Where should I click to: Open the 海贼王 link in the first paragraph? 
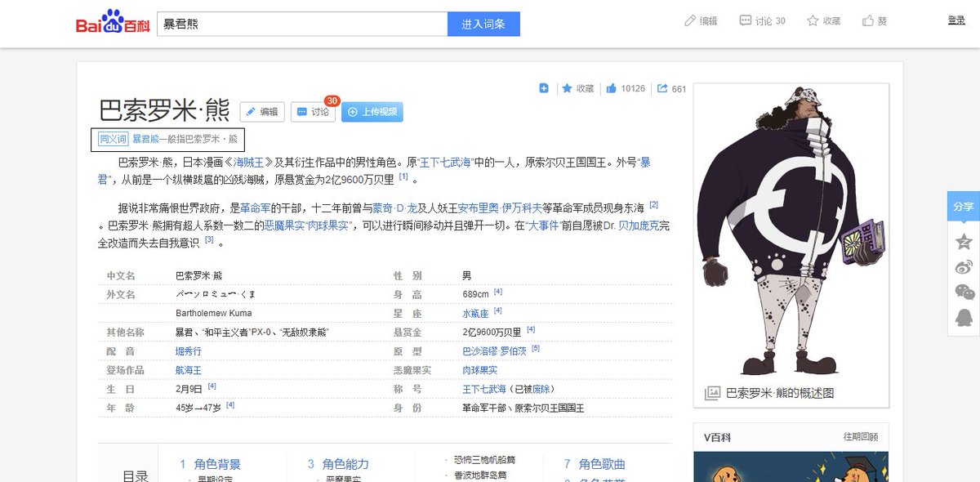pos(250,163)
